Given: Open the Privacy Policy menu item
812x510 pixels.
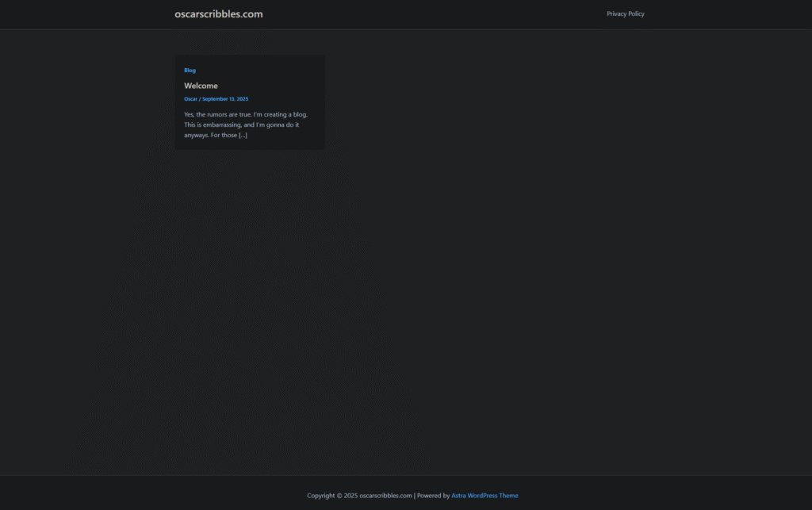Looking at the screenshot, I should pos(625,14).
